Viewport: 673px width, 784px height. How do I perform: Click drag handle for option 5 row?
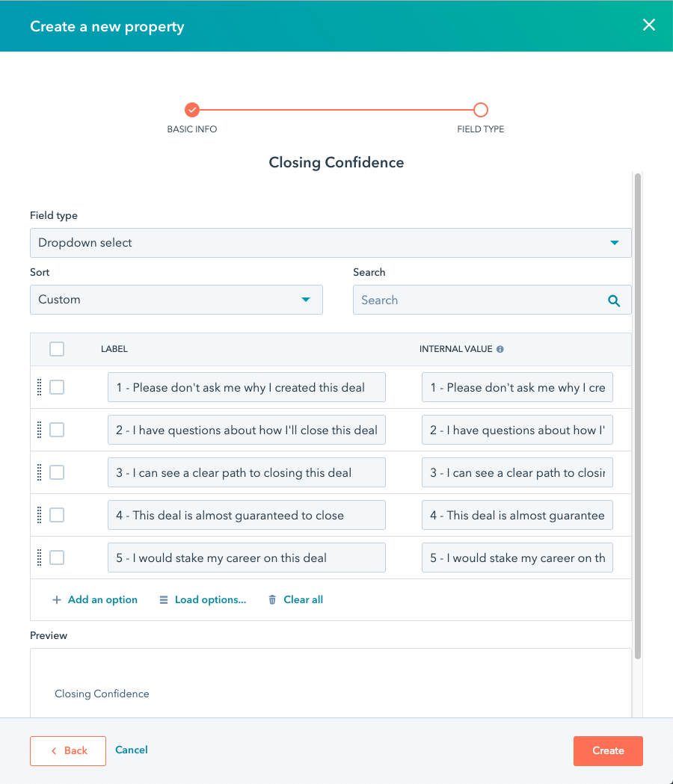[x=39, y=558]
